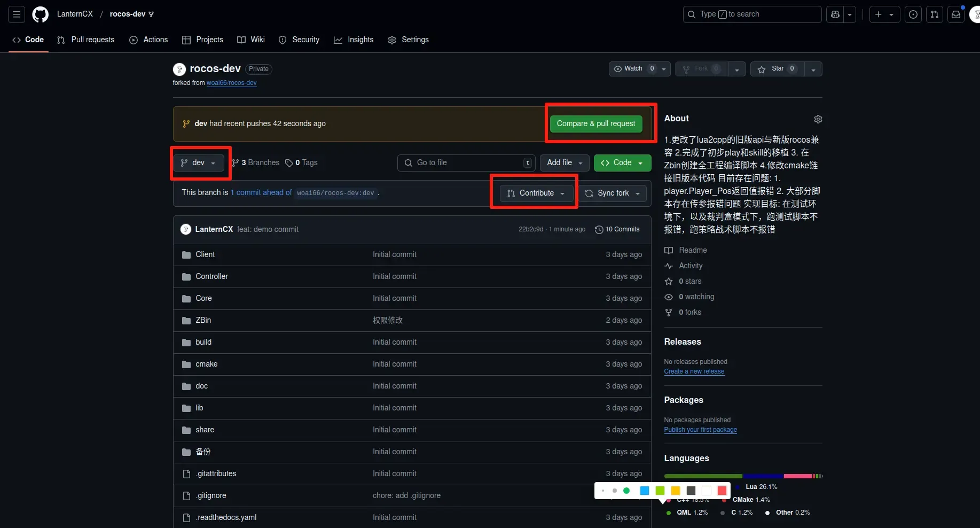Screen dimensions: 980x528
Task: Open the plus Create new dropdown
Action: [884, 14]
